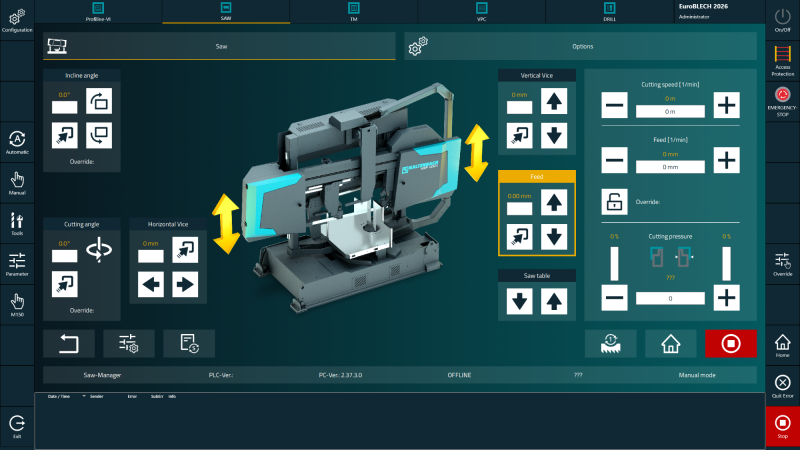Image resolution: width=800 pixels, height=450 pixels.
Task: Switch to the SAW tab
Action: coord(226,12)
